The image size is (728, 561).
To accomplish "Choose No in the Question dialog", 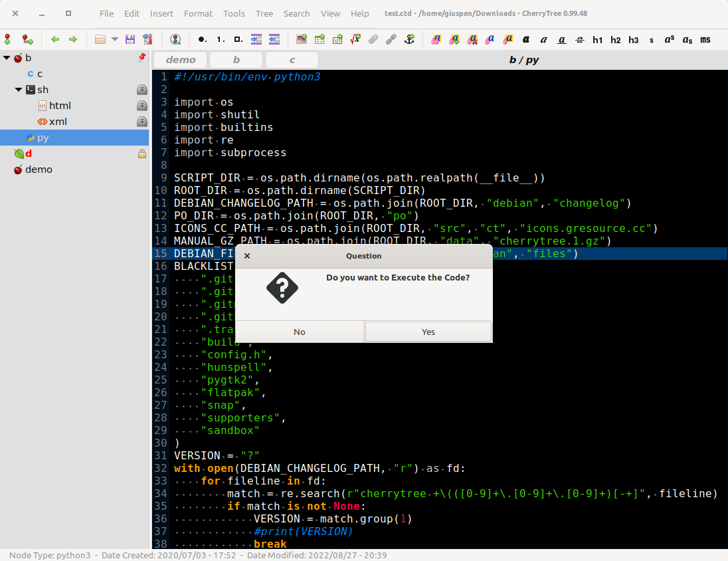I will [x=300, y=332].
